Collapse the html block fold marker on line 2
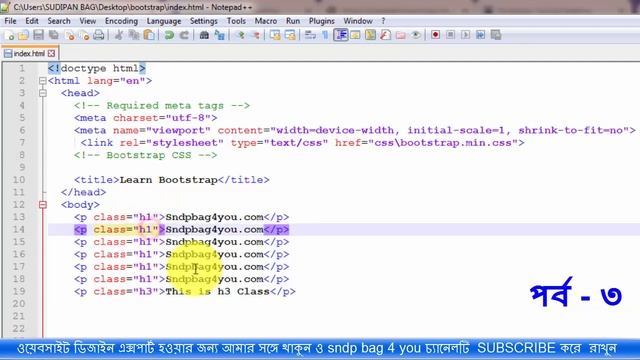This screenshot has height=360, width=640. point(42,81)
